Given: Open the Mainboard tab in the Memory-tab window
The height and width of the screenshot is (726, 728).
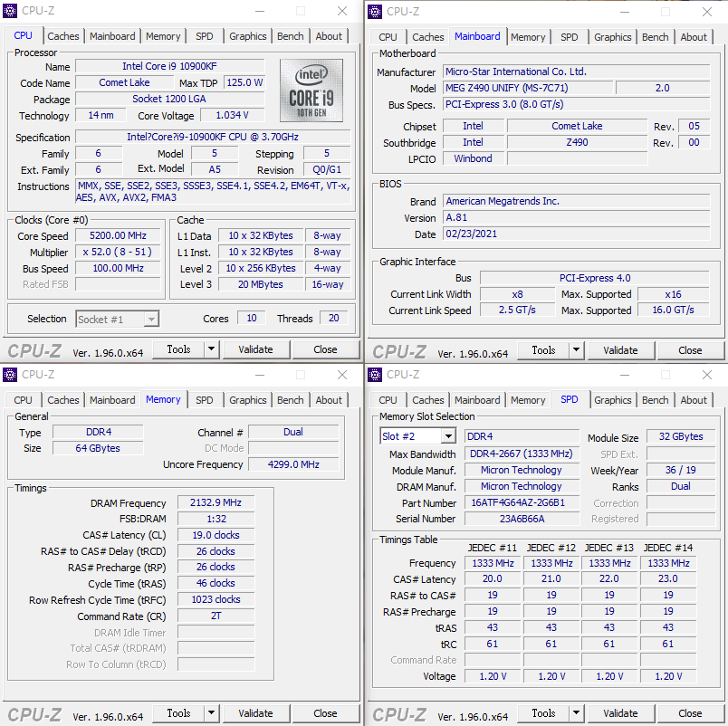Looking at the screenshot, I should tap(112, 400).
